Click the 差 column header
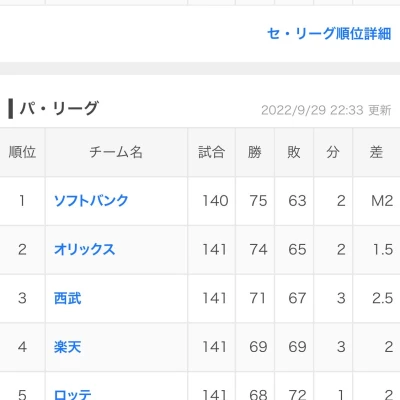 point(376,152)
